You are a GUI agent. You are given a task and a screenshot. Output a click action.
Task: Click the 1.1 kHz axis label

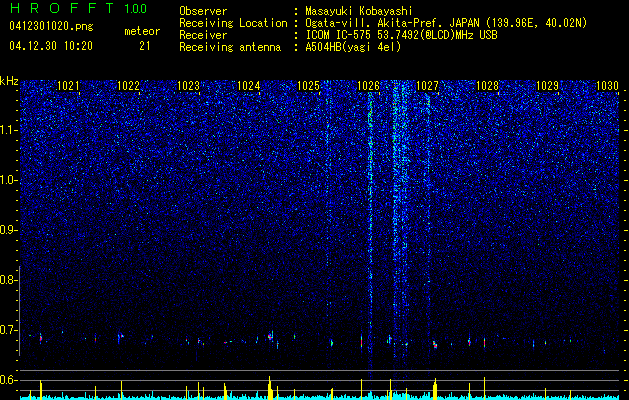8,130
